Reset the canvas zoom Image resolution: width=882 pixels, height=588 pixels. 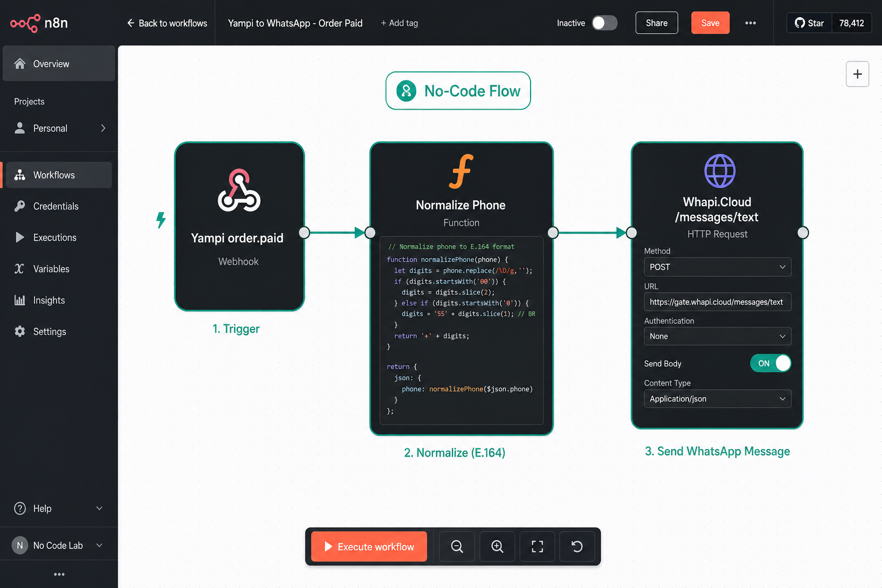[577, 547]
